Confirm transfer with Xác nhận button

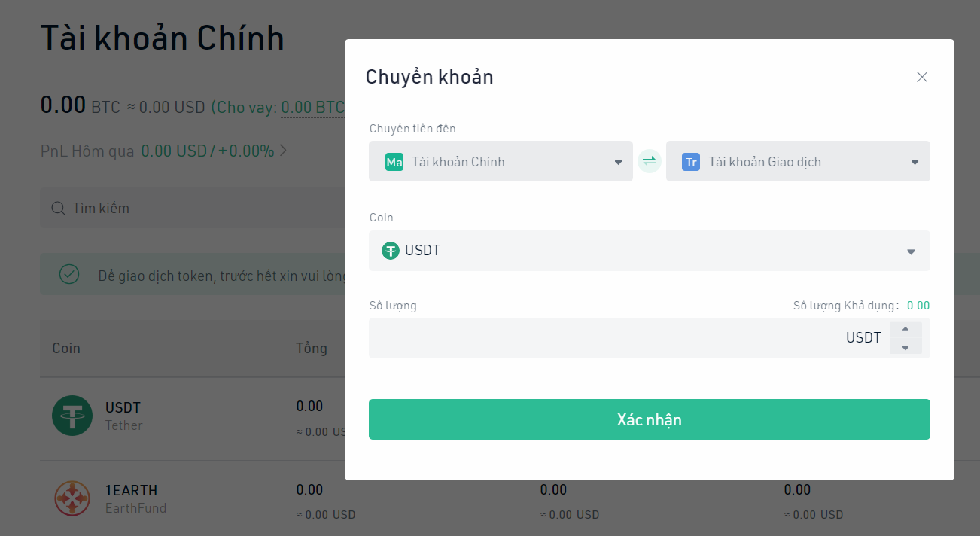[x=650, y=419]
